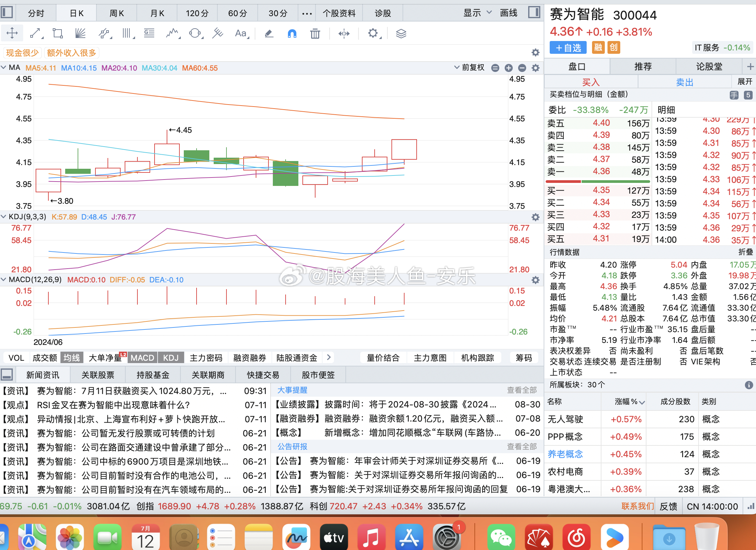Switch to the 分时 tab
The width and height of the screenshot is (756, 550).
click(x=36, y=13)
